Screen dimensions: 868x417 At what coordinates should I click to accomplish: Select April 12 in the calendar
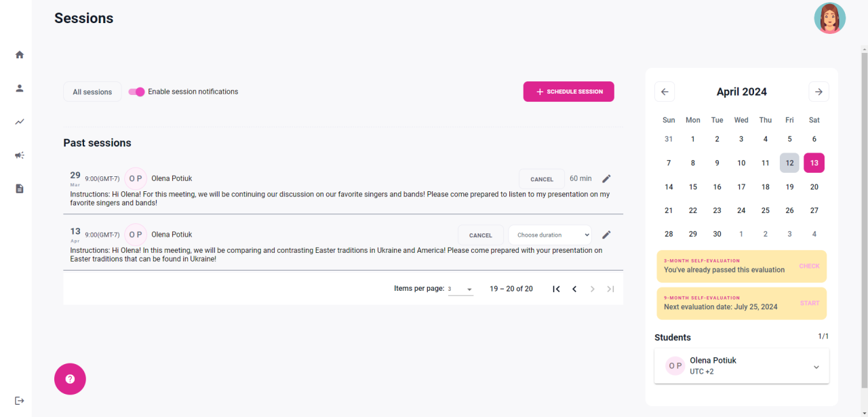[789, 163]
